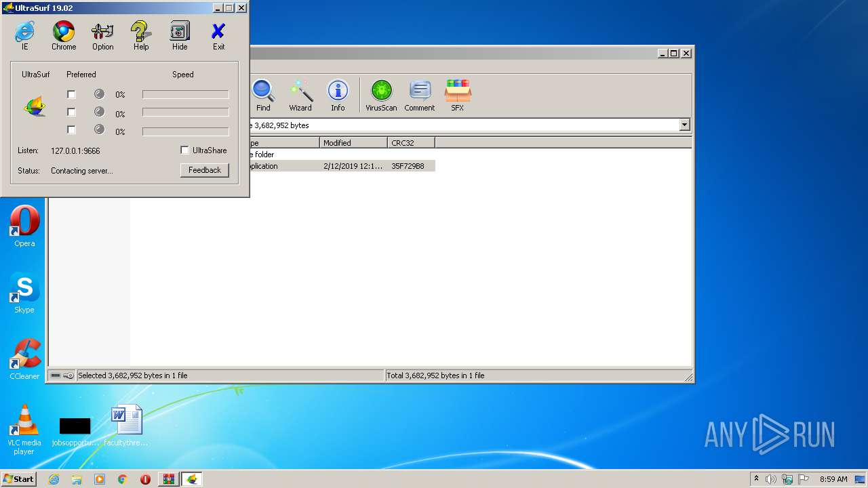Switch to WinRAR taskbar button
The image size is (868, 488).
pos(168,479)
